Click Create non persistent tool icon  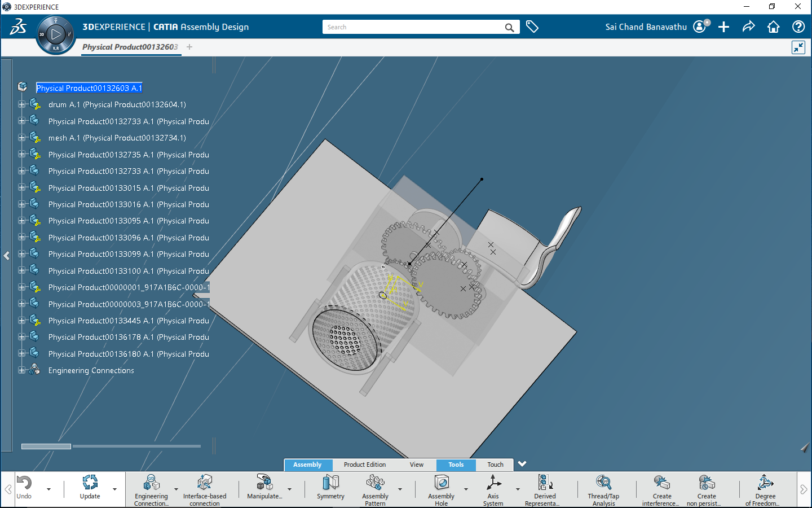point(707,483)
